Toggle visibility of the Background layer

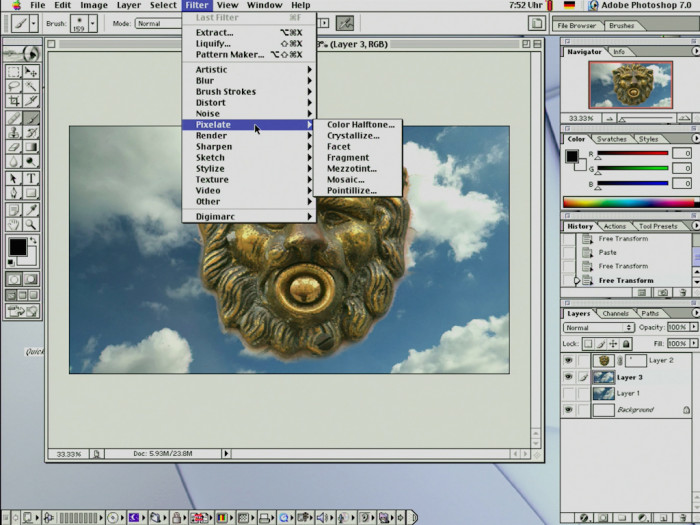[568, 410]
